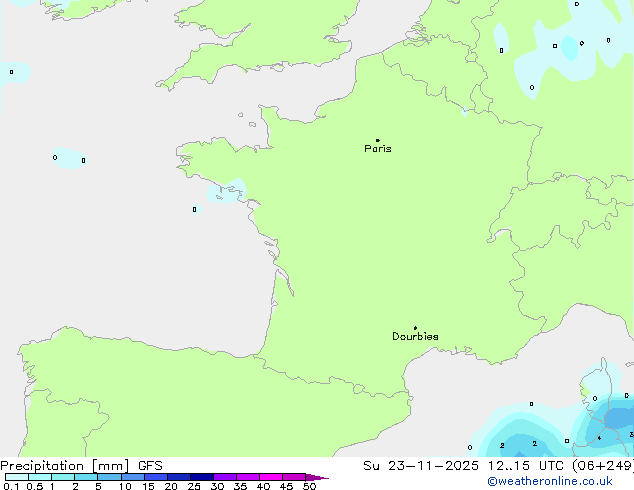
Task: Pick the 5–10 mm legend swatch
Action: [109, 477]
